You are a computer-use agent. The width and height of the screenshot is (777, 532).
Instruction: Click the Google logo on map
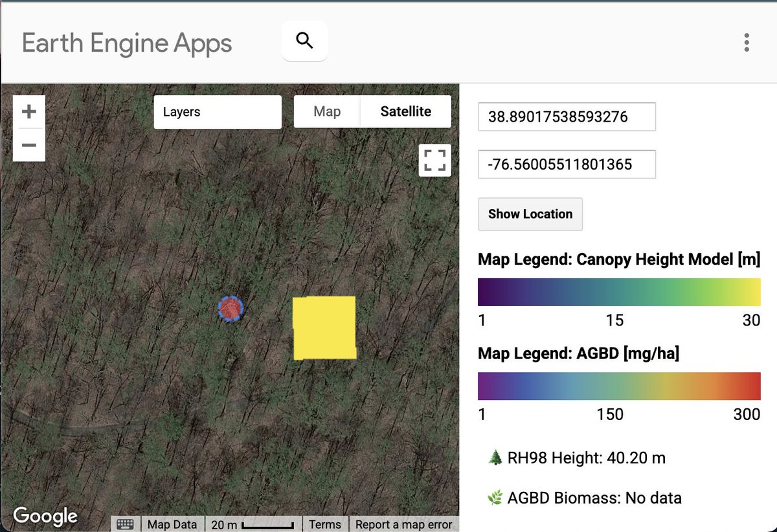(45, 516)
